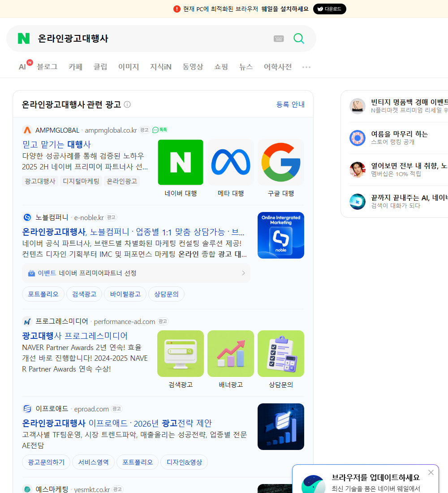The width and height of the screenshot is (448, 493).
Task: Open the 상담문의 checklist thumbnail
Action: [x=281, y=354]
